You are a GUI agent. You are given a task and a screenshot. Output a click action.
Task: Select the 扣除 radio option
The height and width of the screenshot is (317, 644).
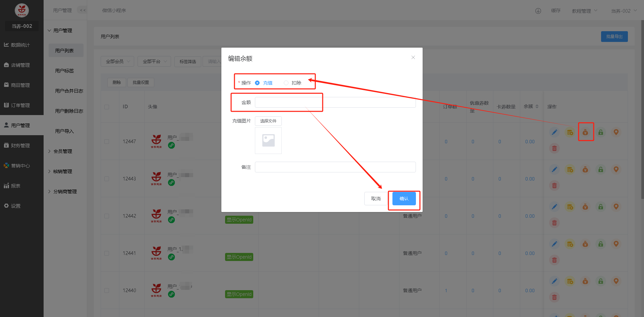tap(286, 83)
